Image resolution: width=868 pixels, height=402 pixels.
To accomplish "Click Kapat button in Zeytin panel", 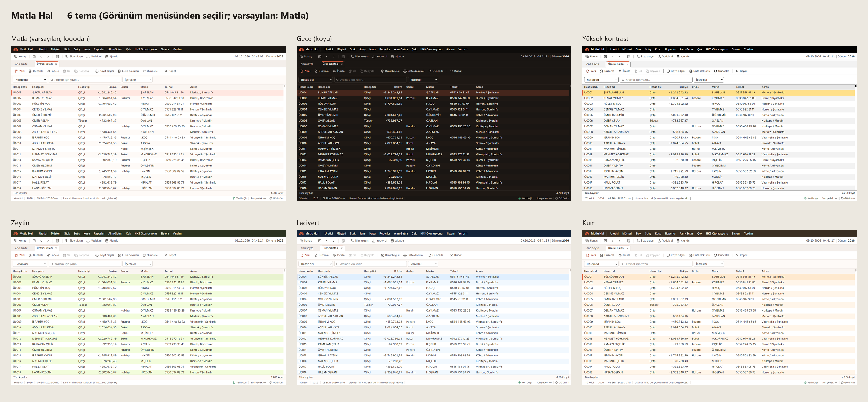I will [170, 255].
